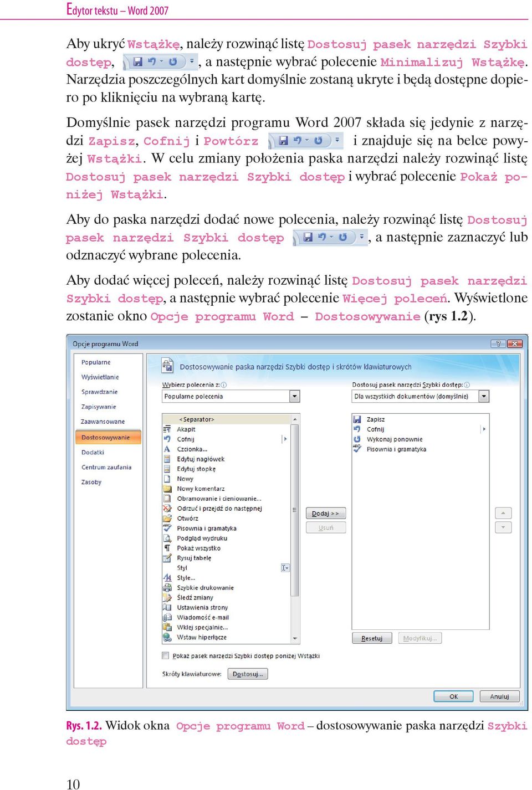Viewport: 532px width, 790px height.
Task: Open the Popularne category
Action: (x=96, y=362)
